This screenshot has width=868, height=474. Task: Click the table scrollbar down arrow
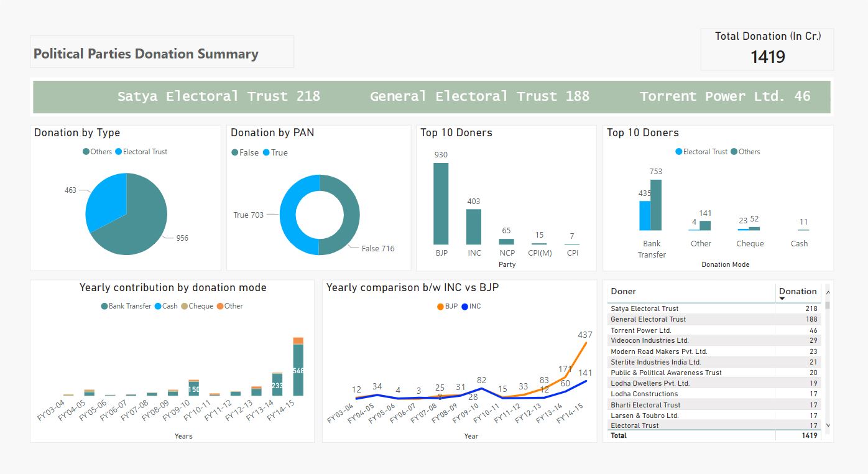[x=828, y=425]
